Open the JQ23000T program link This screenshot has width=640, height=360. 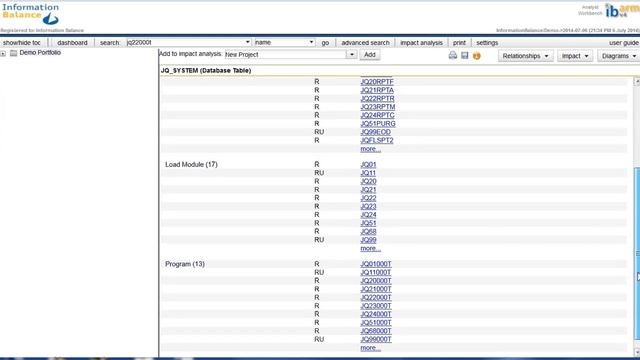click(x=376, y=306)
